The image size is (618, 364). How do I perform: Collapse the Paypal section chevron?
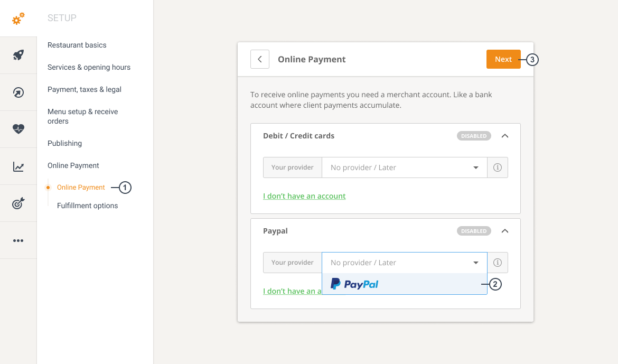pyautogui.click(x=504, y=231)
